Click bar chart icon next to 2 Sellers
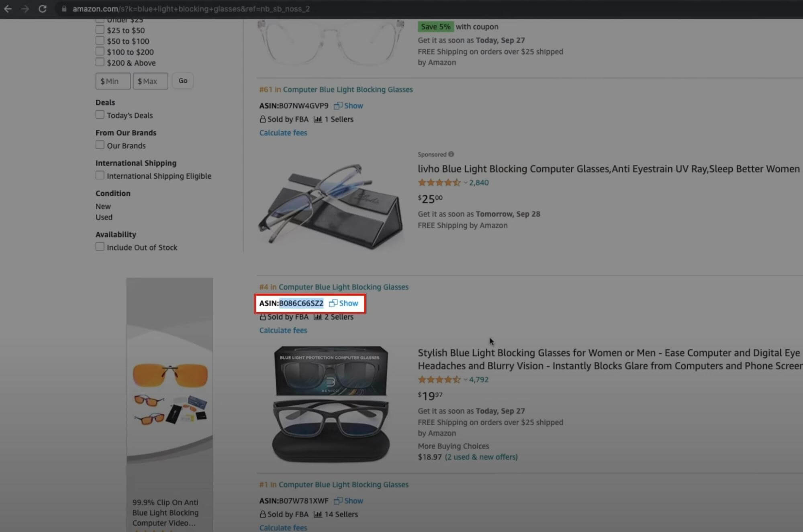The width and height of the screenshot is (803, 532). (318, 317)
